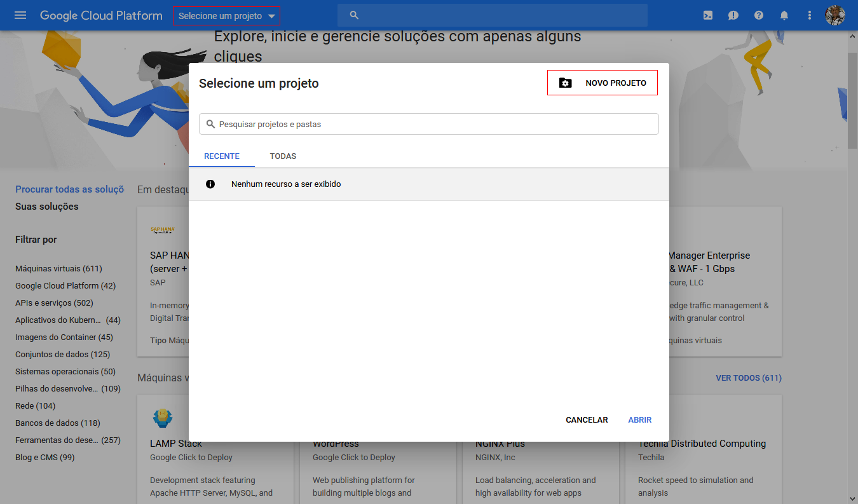
Task: Open the help question mark icon
Action: pyautogui.click(x=759, y=15)
